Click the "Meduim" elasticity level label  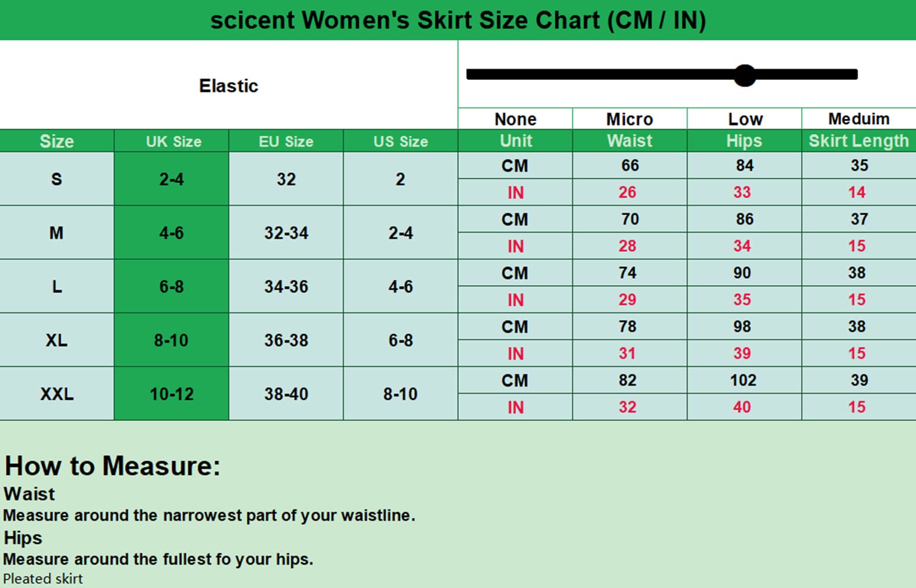859,119
